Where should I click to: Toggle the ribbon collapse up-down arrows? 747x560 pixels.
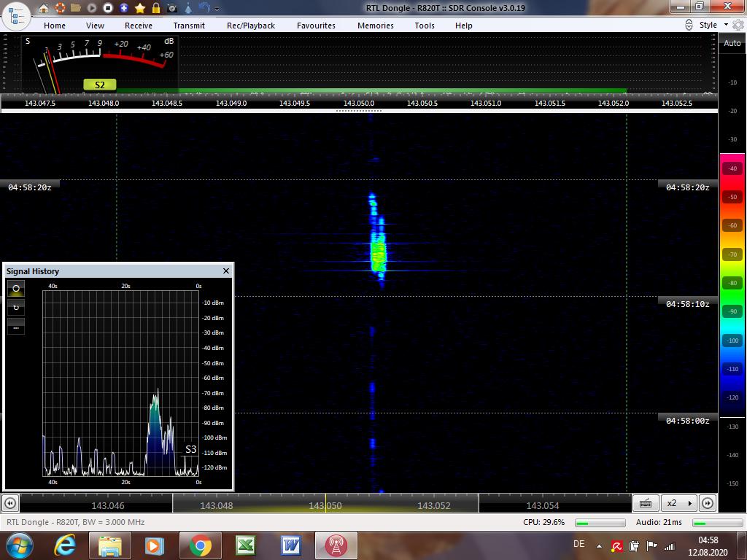pyautogui.click(x=689, y=25)
